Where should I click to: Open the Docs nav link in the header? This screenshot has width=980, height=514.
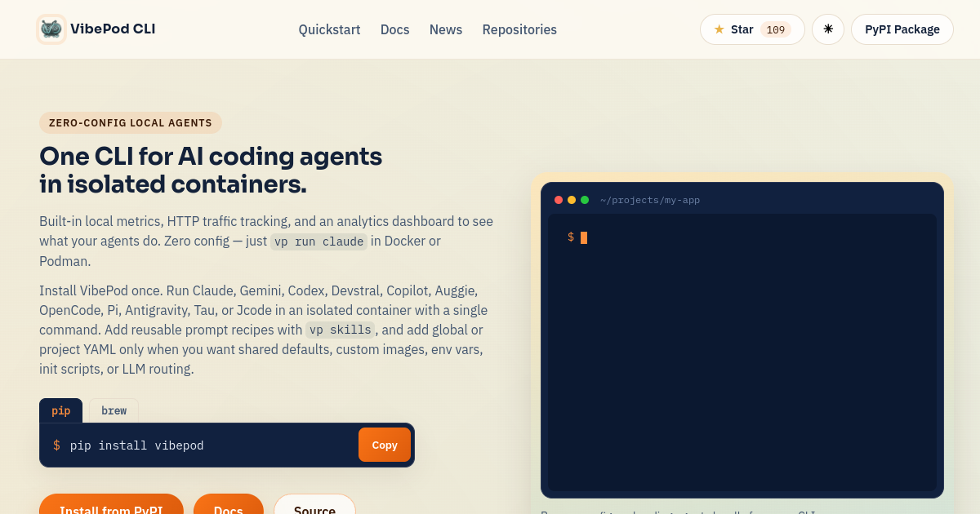[x=395, y=29]
